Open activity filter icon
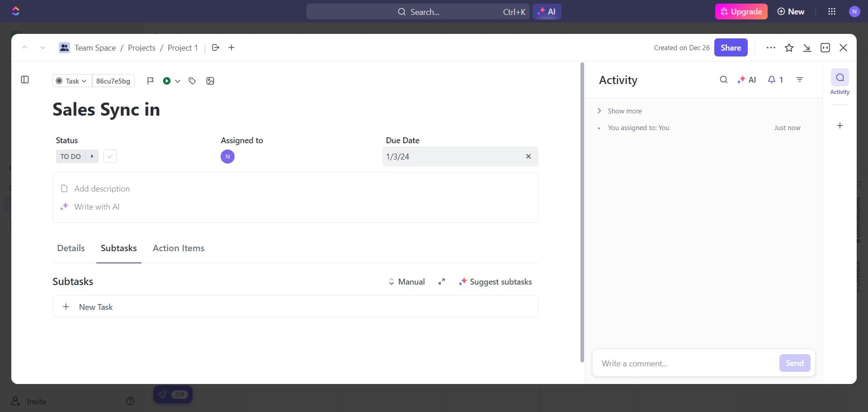 [x=799, y=80]
